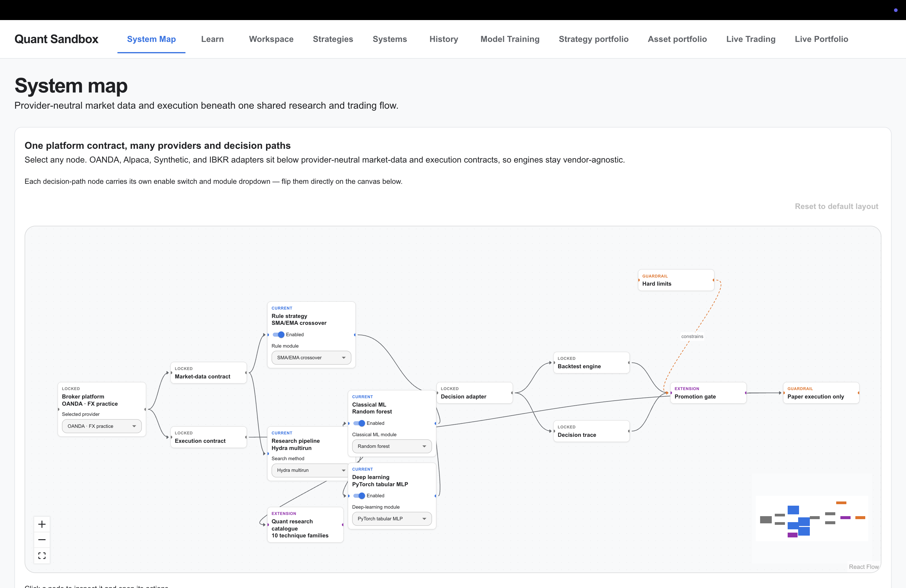Go to the Live Trading tab
906x588 pixels.
(x=751, y=39)
